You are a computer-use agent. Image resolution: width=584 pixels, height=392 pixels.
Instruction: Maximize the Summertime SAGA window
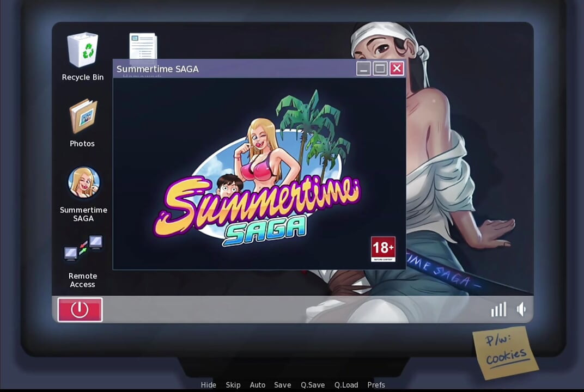380,69
